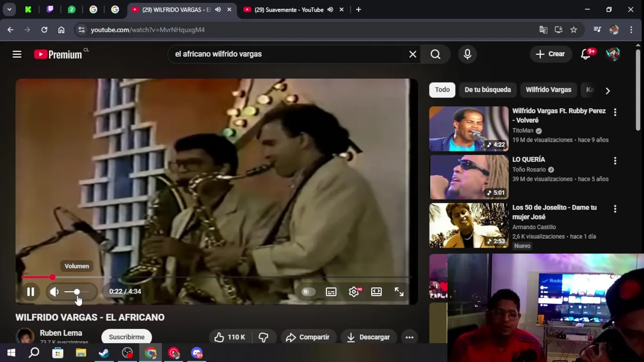This screenshot has height=362, width=644.
Task: Open options menu for 'Volveré' video
Action: pos(615,112)
